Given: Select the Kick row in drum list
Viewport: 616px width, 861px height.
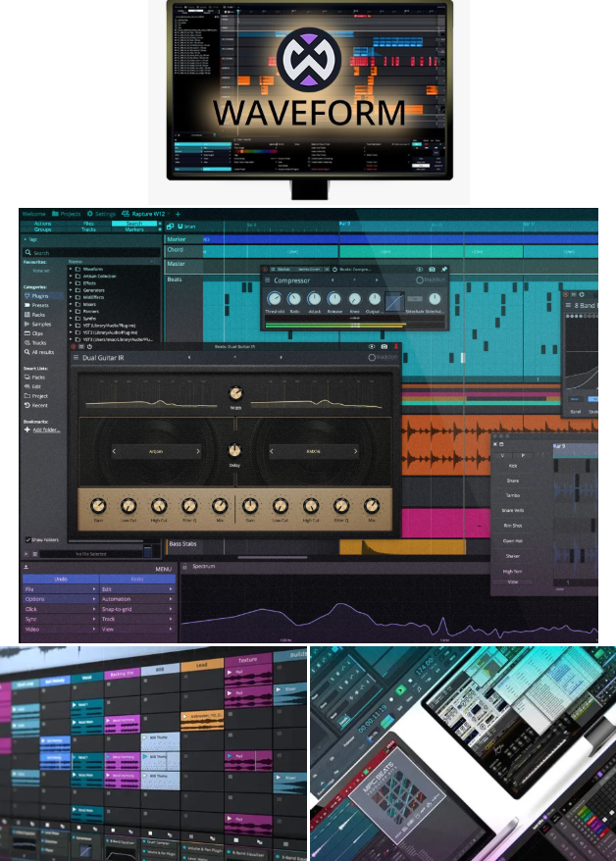Looking at the screenshot, I should (x=513, y=466).
